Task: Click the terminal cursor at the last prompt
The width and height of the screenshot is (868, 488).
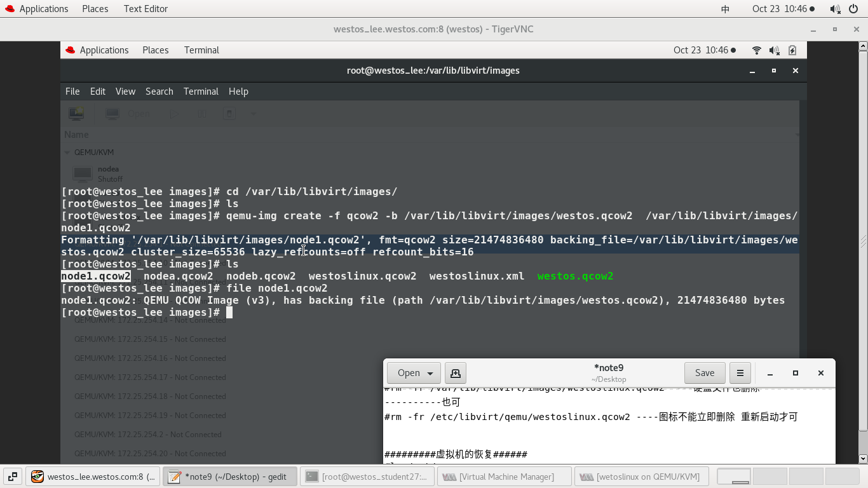Action: pos(229,313)
